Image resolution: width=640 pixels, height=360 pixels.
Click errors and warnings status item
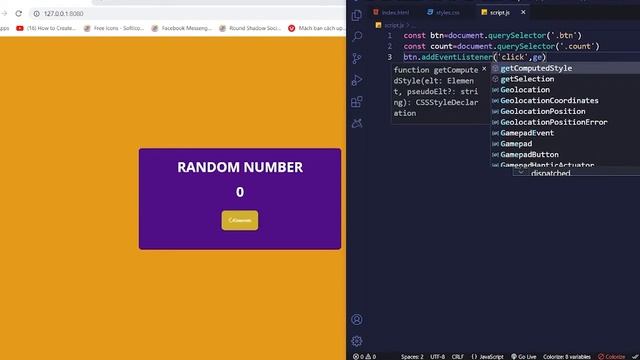coord(364,356)
